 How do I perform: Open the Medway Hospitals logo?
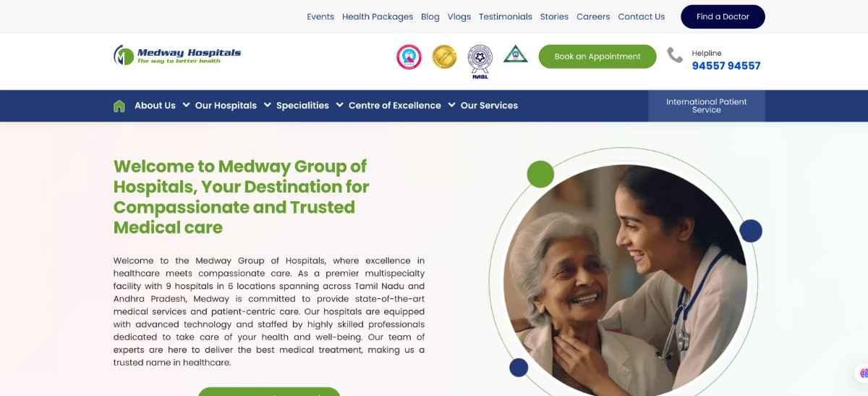pyautogui.click(x=177, y=56)
